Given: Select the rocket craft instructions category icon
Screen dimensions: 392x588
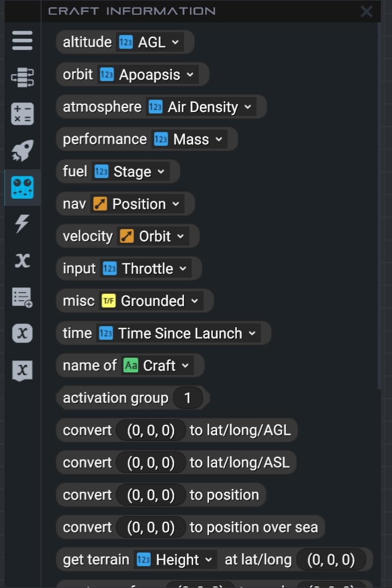Looking at the screenshot, I should pos(22,150).
